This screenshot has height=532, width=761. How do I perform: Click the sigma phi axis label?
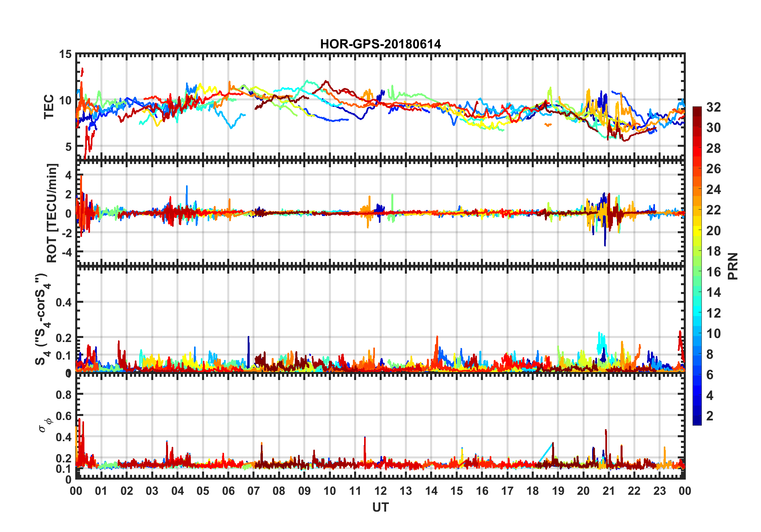pyautogui.click(x=45, y=425)
